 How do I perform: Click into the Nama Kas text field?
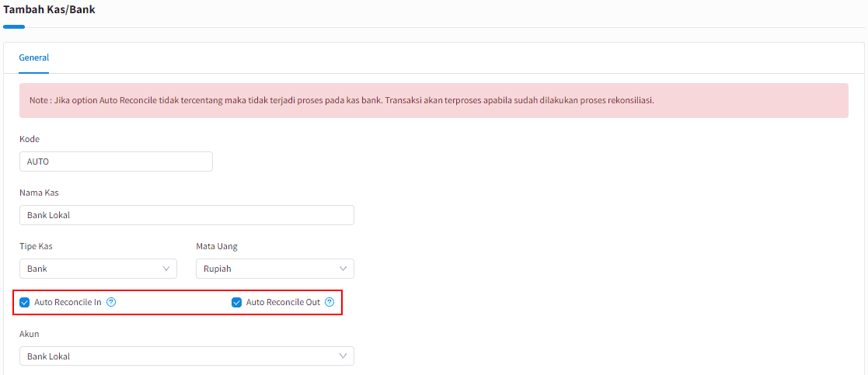point(186,215)
